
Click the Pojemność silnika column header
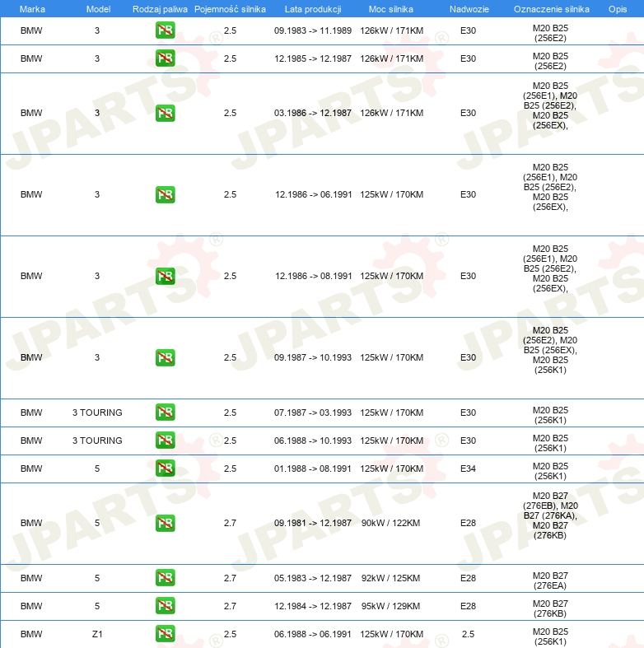click(230, 9)
